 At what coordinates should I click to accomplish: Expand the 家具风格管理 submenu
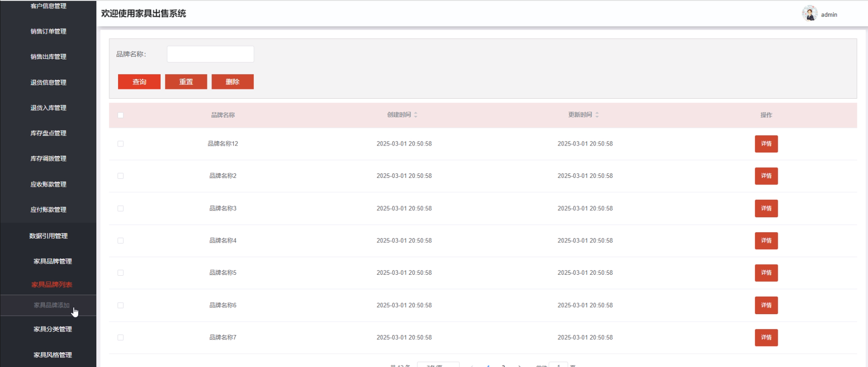(x=52, y=355)
